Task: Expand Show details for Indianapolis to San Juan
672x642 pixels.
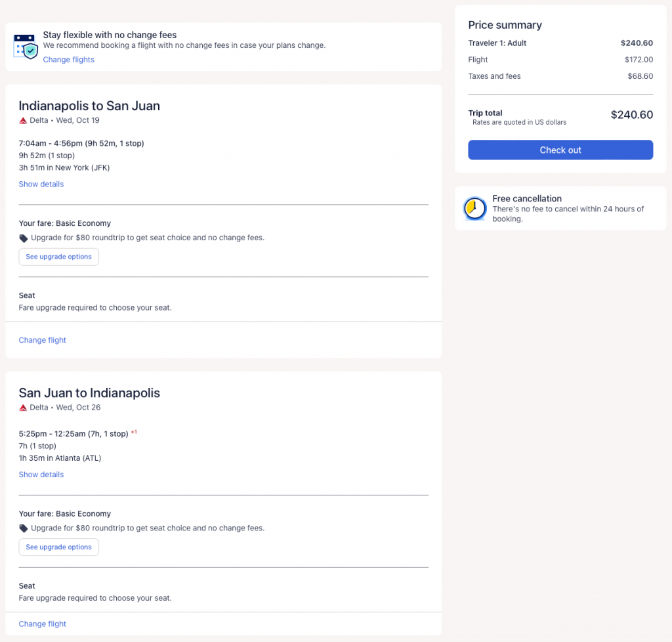Action: point(41,184)
